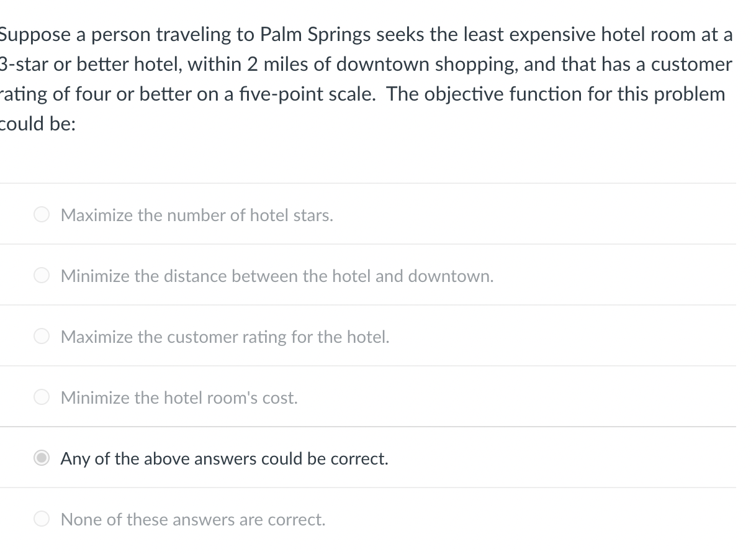Click the answer mentioning hotel stars
The image size is (756, 554).
(x=197, y=215)
